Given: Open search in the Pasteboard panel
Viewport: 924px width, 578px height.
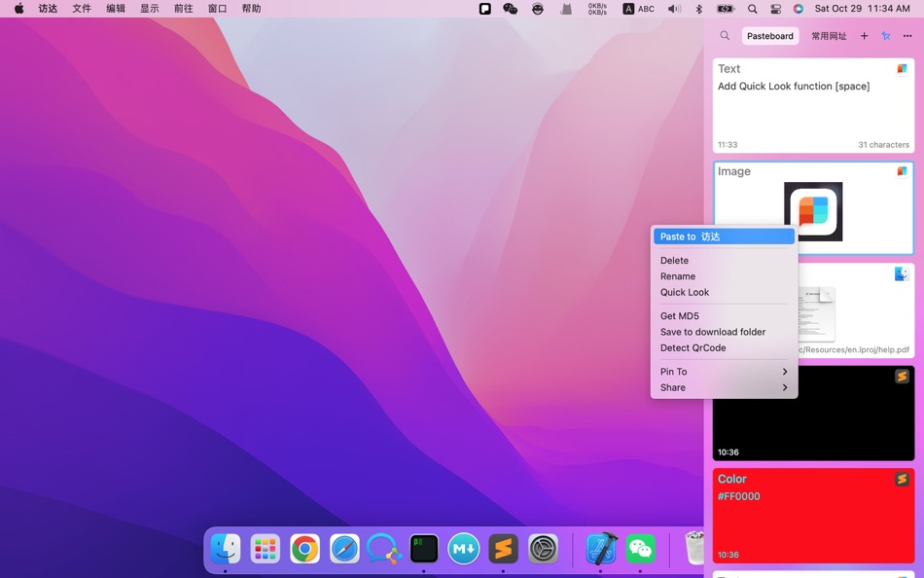Looking at the screenshot, I should (725, 35).
